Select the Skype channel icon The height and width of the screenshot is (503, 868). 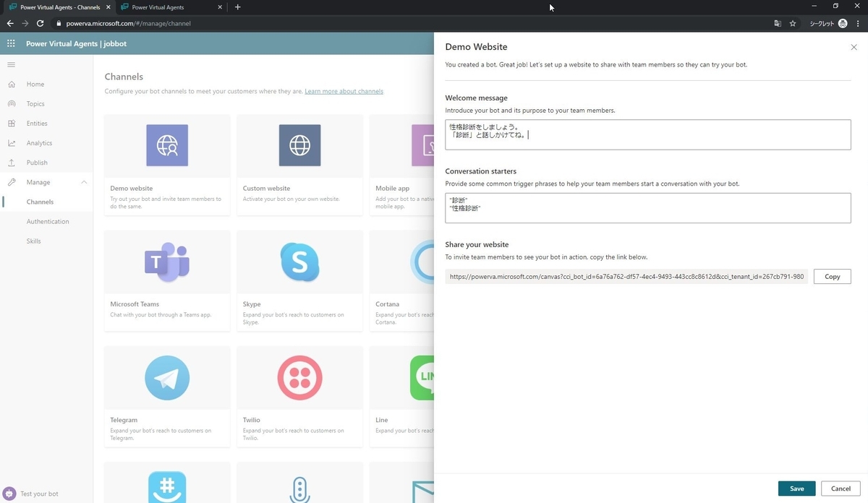coord(299,262)
